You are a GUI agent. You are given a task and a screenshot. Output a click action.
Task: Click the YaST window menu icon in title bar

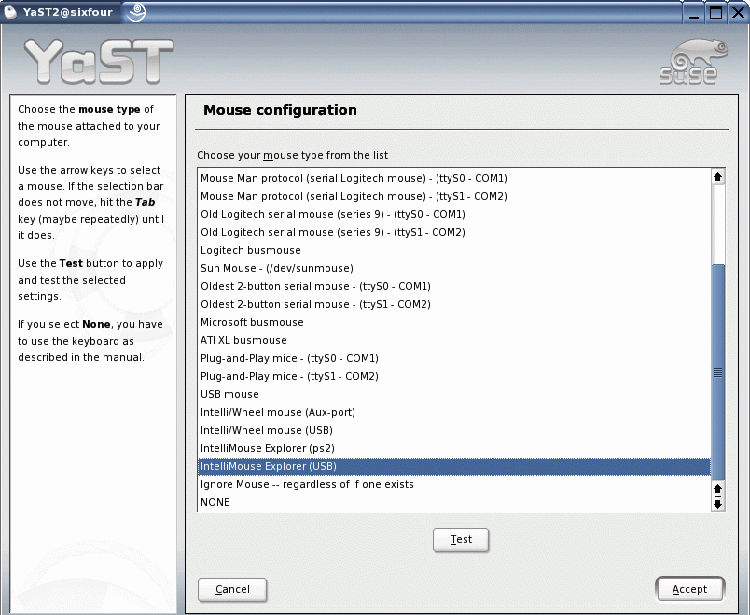pyautogui.click(x=11, y=12)
